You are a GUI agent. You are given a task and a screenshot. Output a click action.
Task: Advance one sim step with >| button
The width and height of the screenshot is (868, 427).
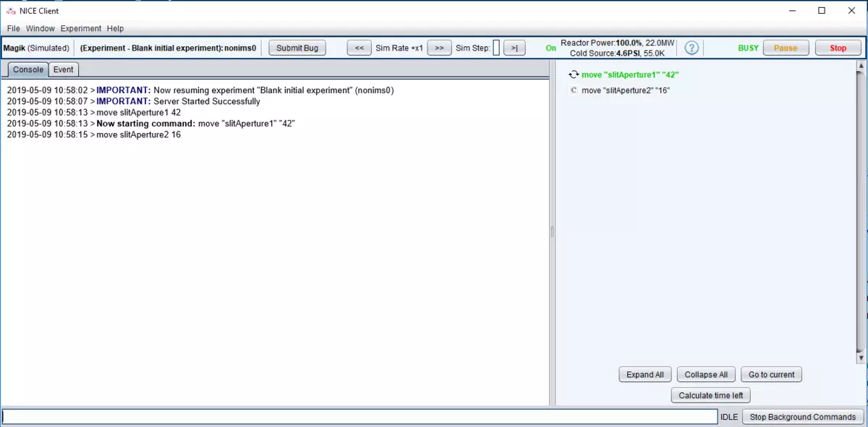click(x=514, y=48)
